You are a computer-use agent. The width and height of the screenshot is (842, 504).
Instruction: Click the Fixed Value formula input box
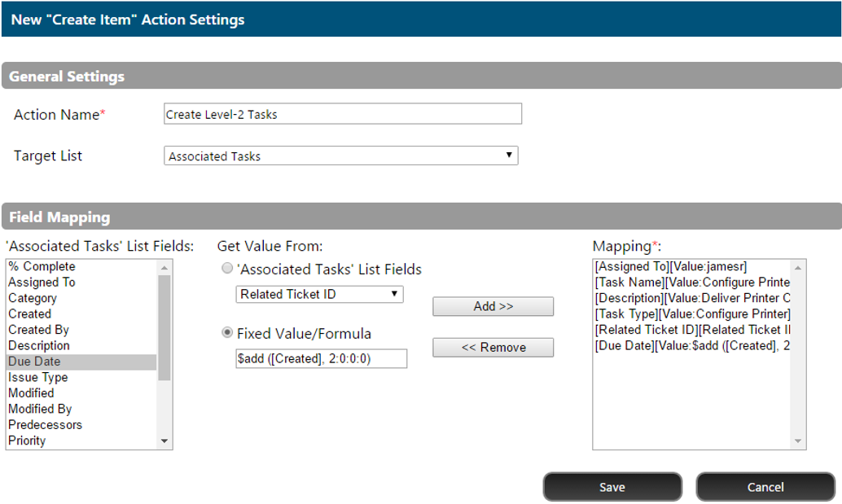pos(321,358)
